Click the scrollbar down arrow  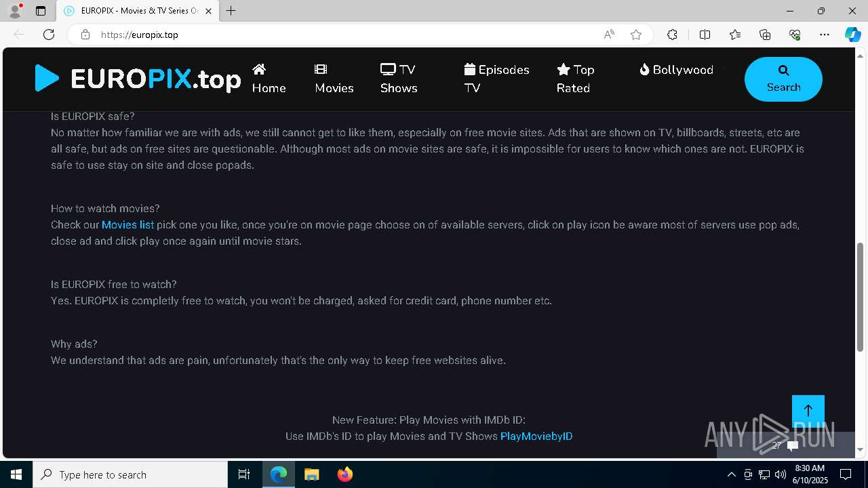861,449
